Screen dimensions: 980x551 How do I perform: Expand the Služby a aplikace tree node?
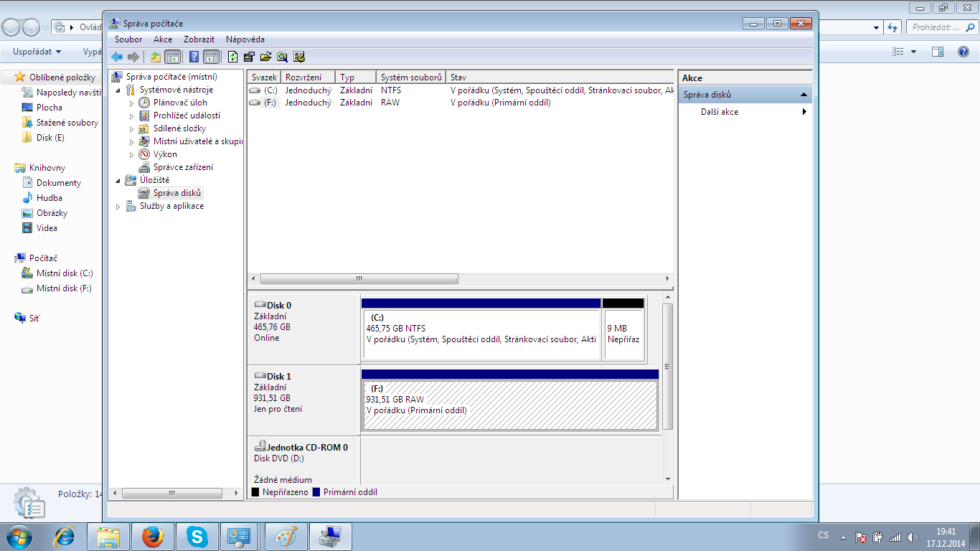[x=119, y=207]
